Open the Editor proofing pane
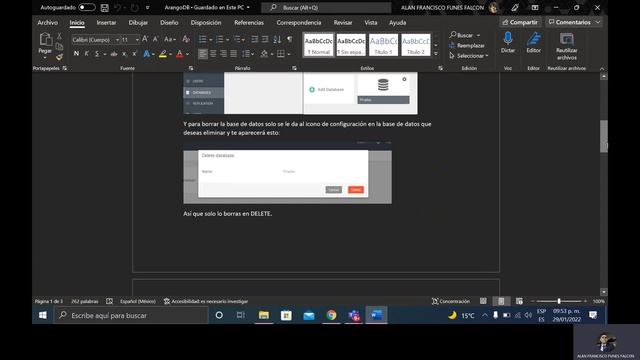 coord(533,42)
